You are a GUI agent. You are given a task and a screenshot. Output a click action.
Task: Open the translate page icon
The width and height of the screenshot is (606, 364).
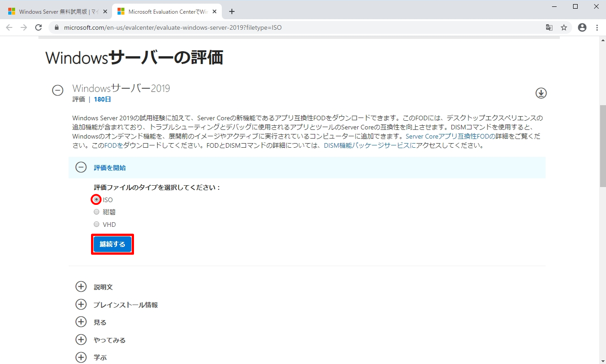[x=549, y=27]
